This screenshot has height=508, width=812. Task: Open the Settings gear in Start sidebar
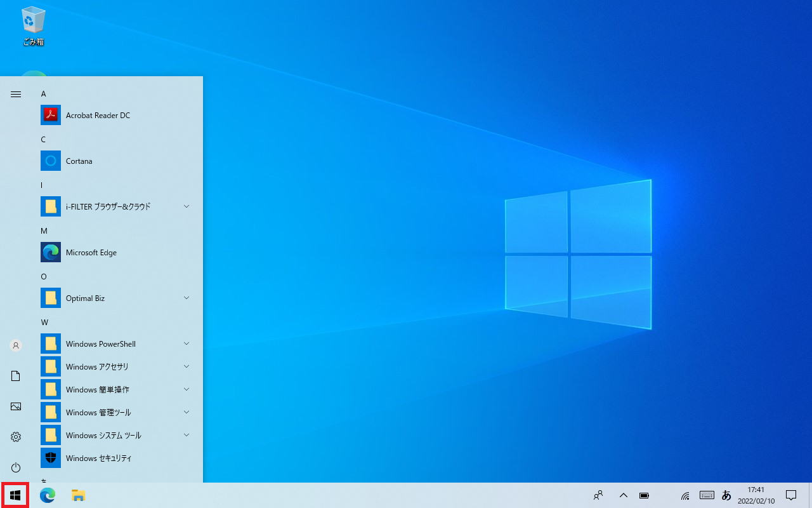click(x=16, y=437)
